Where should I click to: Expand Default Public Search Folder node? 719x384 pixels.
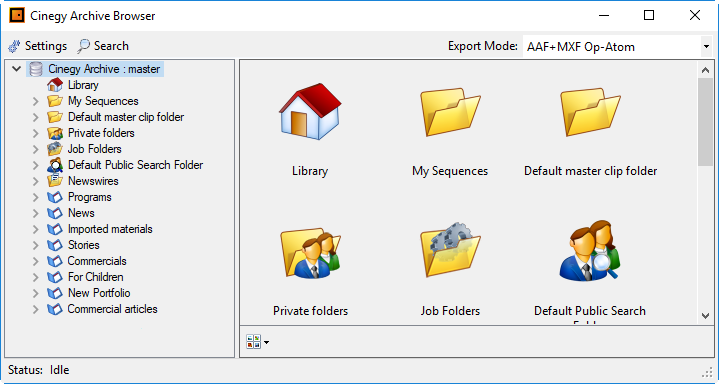point(36,165)
